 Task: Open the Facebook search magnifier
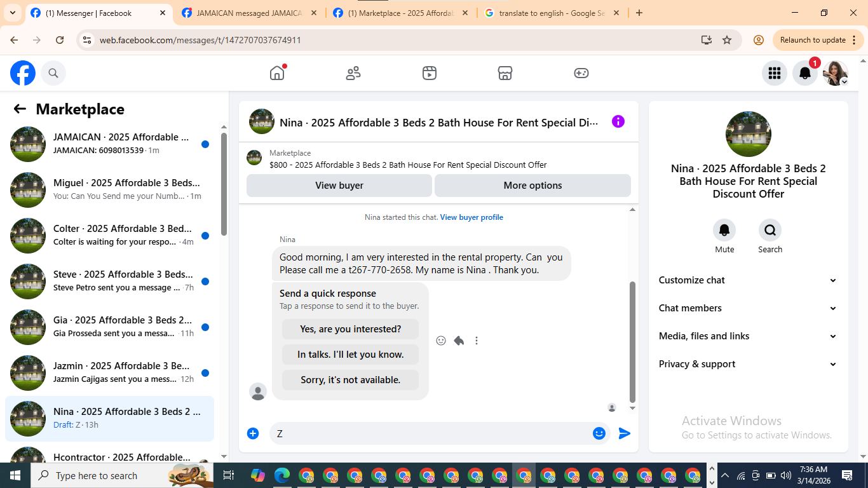point(53,73)
